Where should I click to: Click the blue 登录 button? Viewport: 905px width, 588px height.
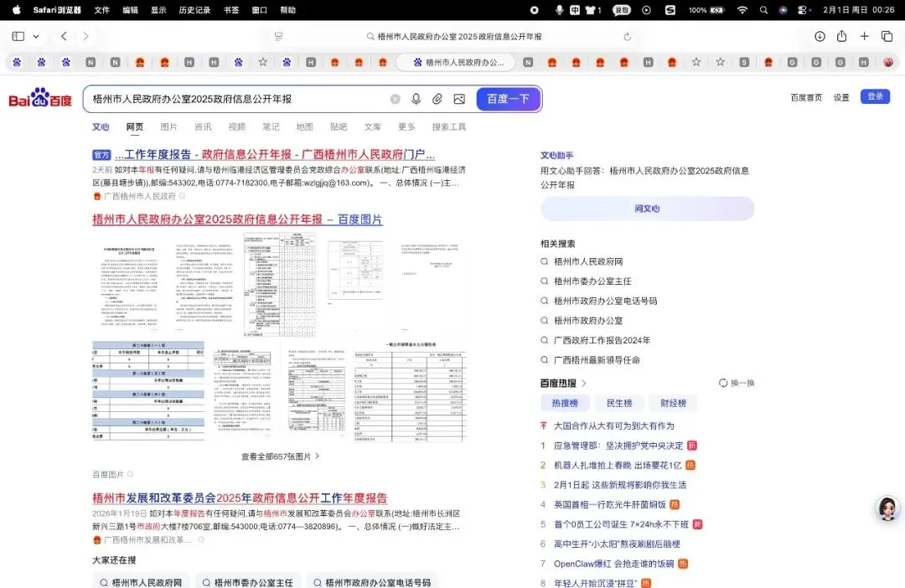875,96
